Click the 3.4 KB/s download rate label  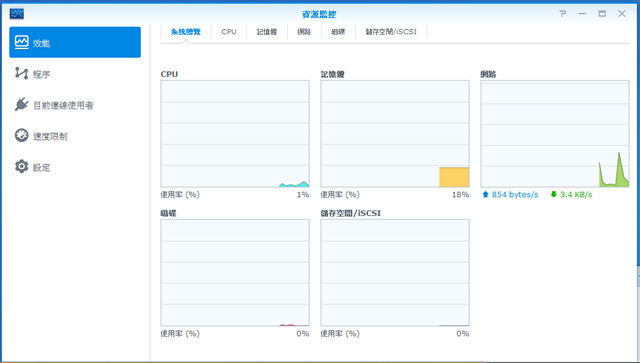tap(576, 195)
